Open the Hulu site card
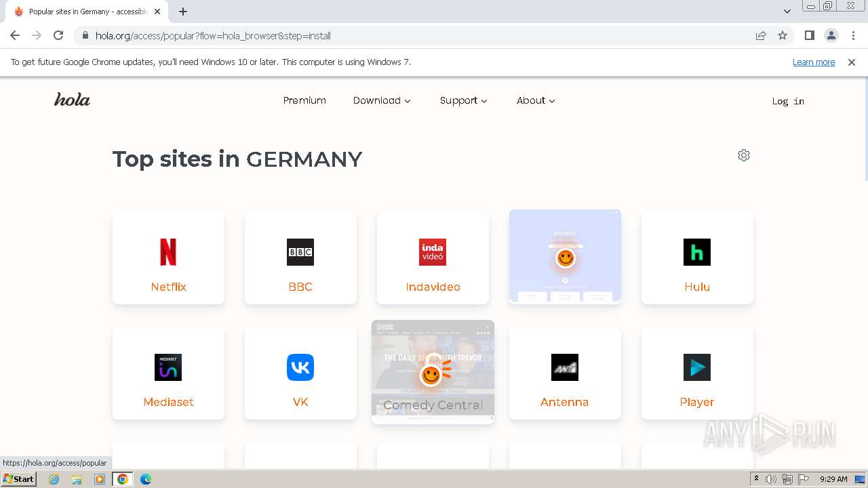Viewport: 868px width, 488px height. pyautogui.click(x=697, y=258)
